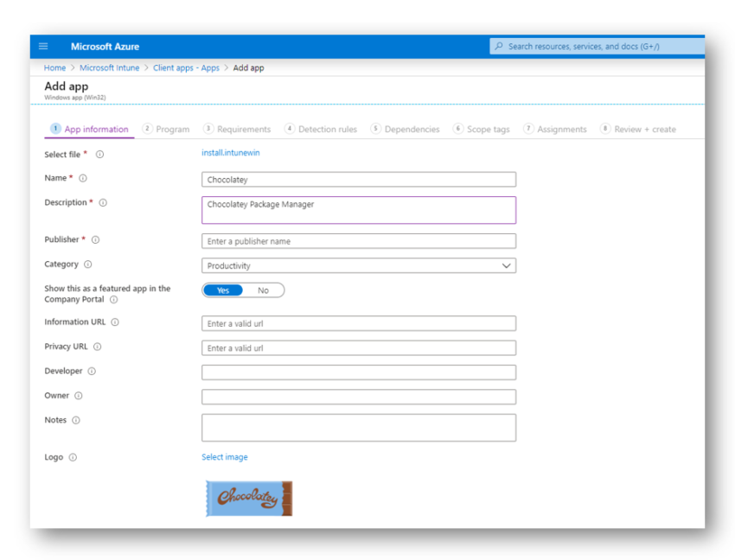Click the Notes text area
735x560 pixels.
coord(359,428)
